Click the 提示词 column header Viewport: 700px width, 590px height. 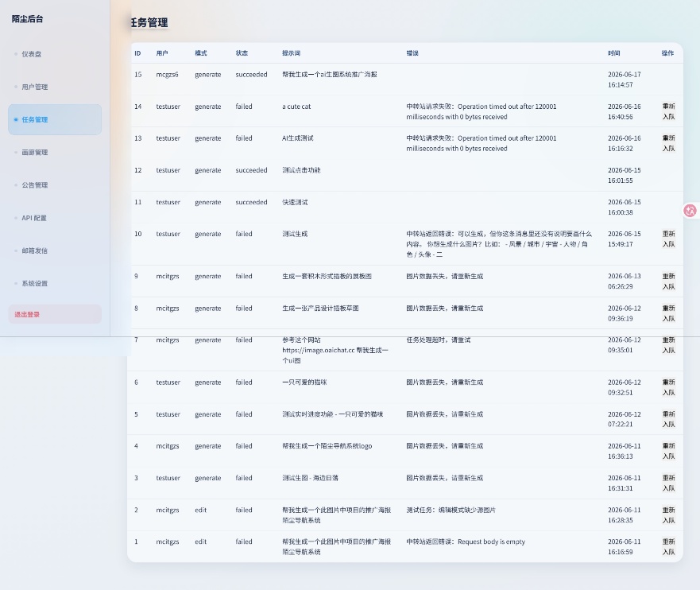(291, 53)
